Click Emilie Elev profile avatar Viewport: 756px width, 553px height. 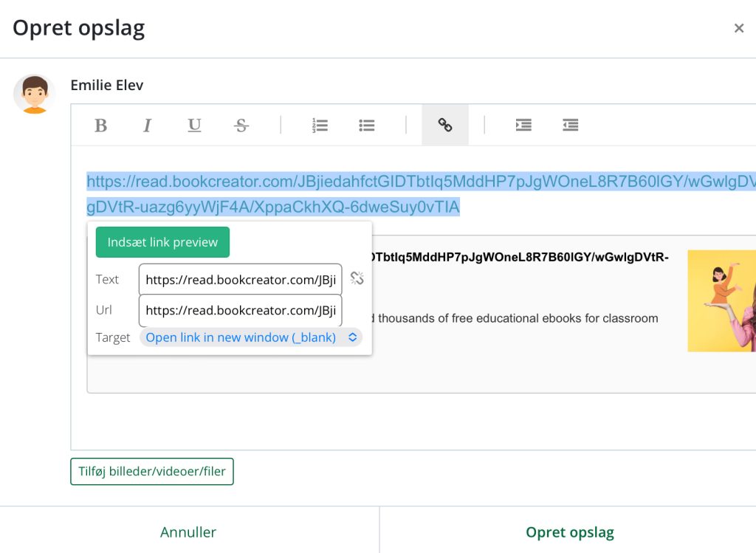coord(34,94)
